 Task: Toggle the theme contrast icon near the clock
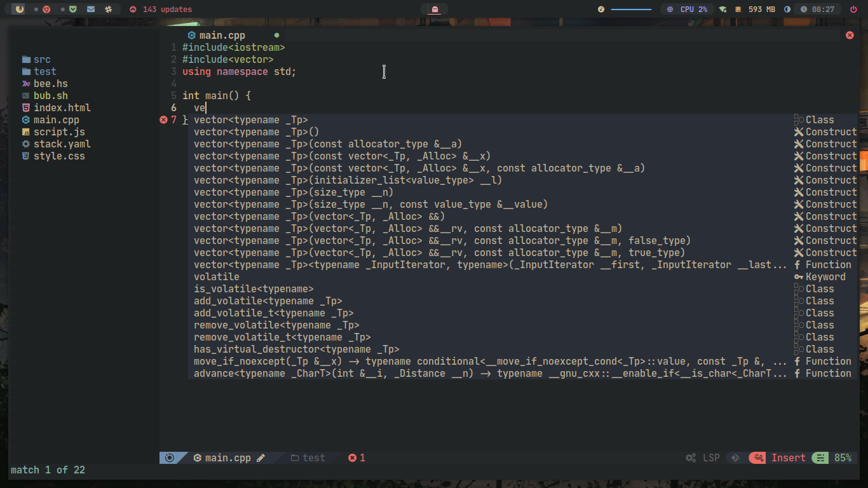(787, 9)
